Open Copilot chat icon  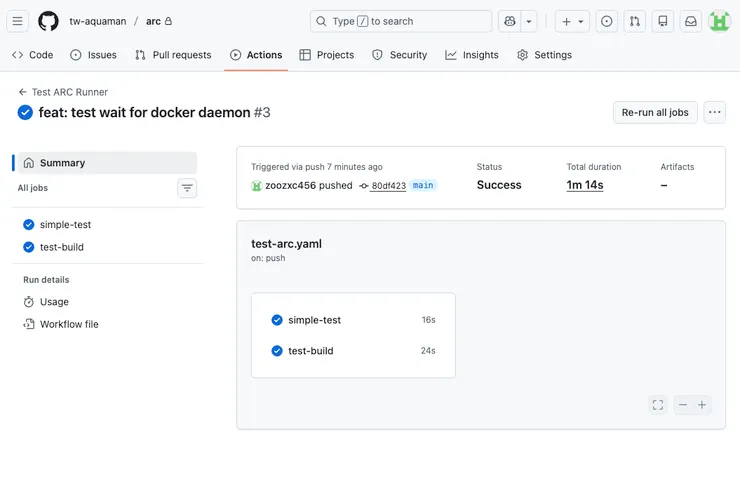point(510,21)
